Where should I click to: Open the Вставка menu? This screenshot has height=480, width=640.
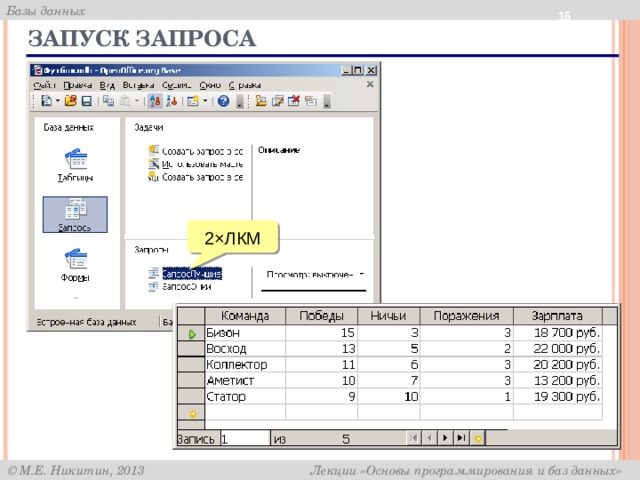138,85
